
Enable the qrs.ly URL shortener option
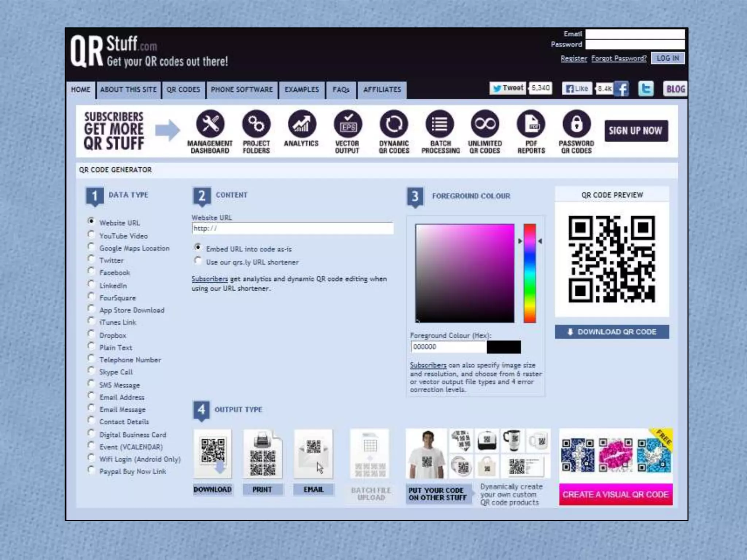[198, 261]
